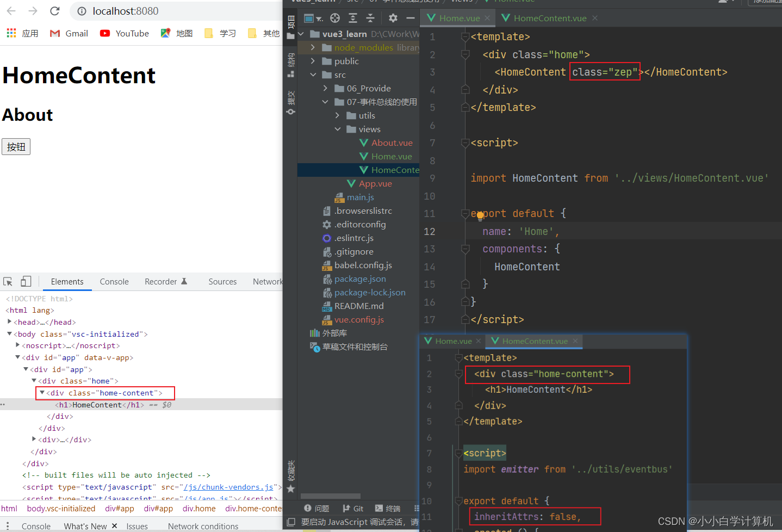Open the 终端 terminal tool window

tap(388, 509)
